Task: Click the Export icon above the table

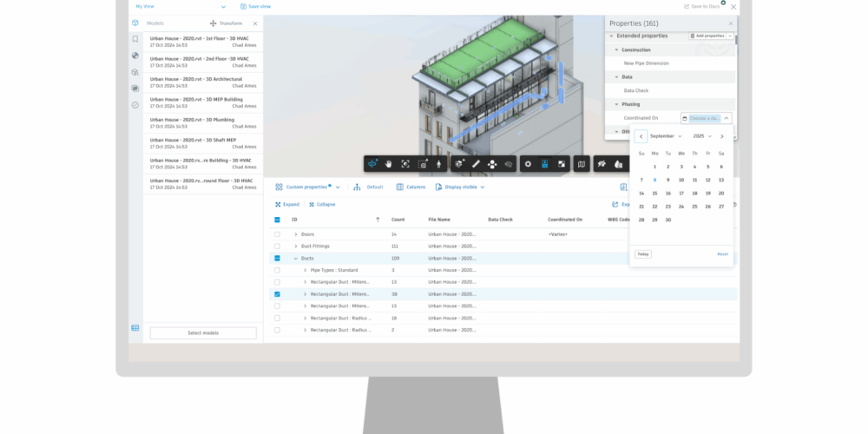Action: pos(615,204)
